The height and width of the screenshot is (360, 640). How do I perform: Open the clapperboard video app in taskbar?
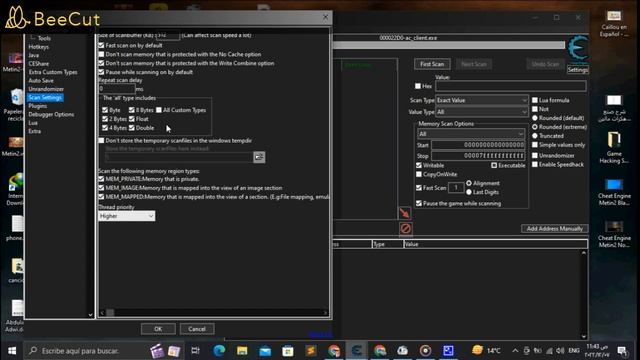click(x=156, y=351)
